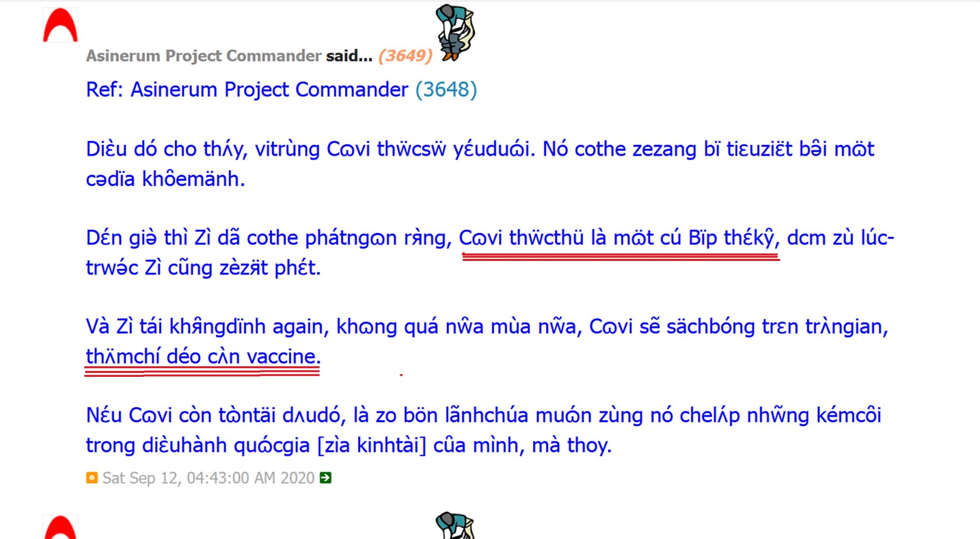Select the cut-off character icon of the next comment
The image size is (980, 539).
click(x=455, y=526)
